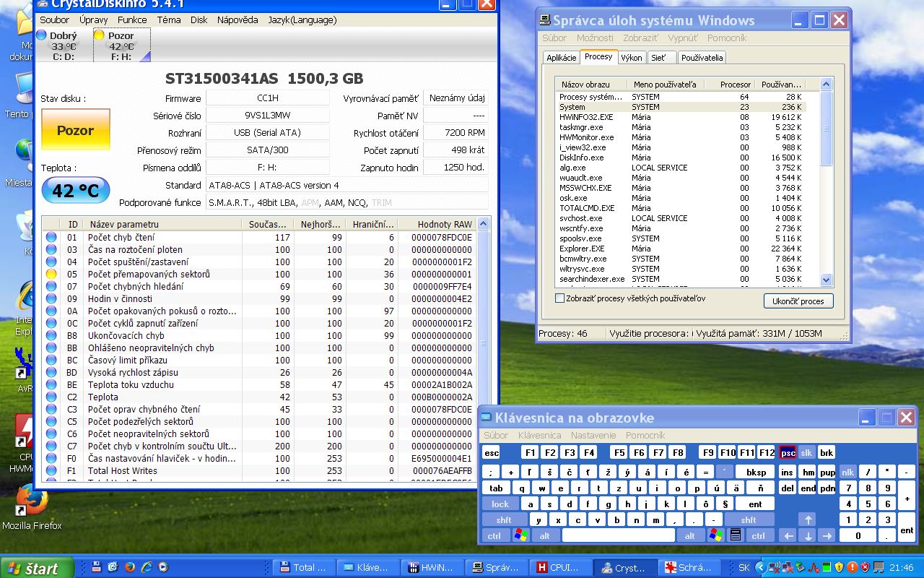Switch to Aplikácie tab in Task Manager
Viewport: 924px width, 578px height.
click(562, 58)
